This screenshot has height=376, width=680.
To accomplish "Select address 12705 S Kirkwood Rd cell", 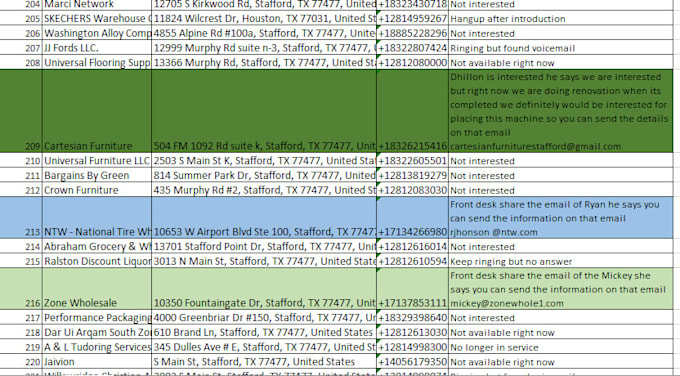I will tap(264, 4).
